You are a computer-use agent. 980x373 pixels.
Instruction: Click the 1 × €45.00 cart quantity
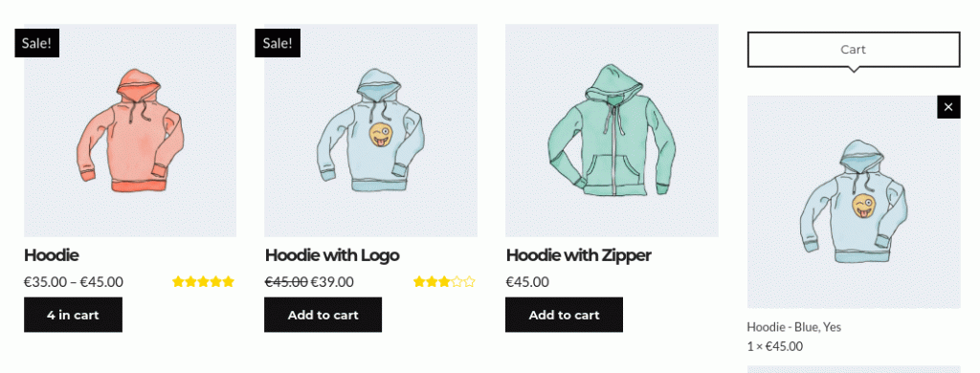[775, 346]
